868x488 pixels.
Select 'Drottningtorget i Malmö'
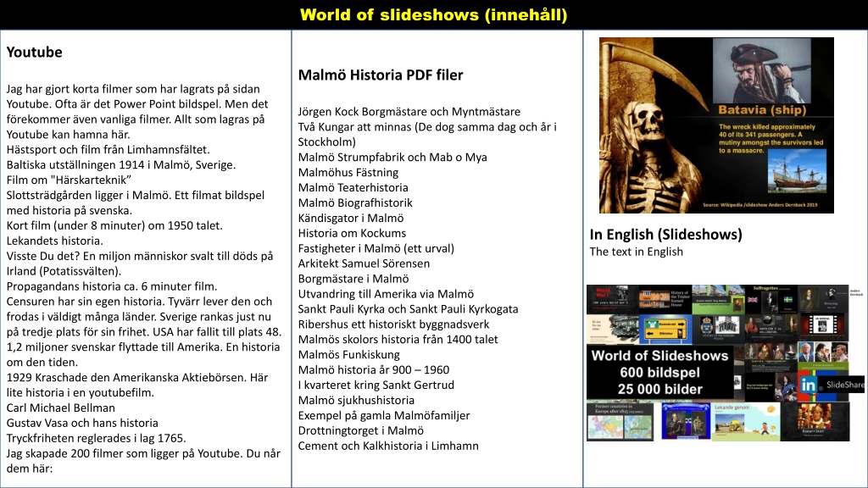click(x=361, y=430)
